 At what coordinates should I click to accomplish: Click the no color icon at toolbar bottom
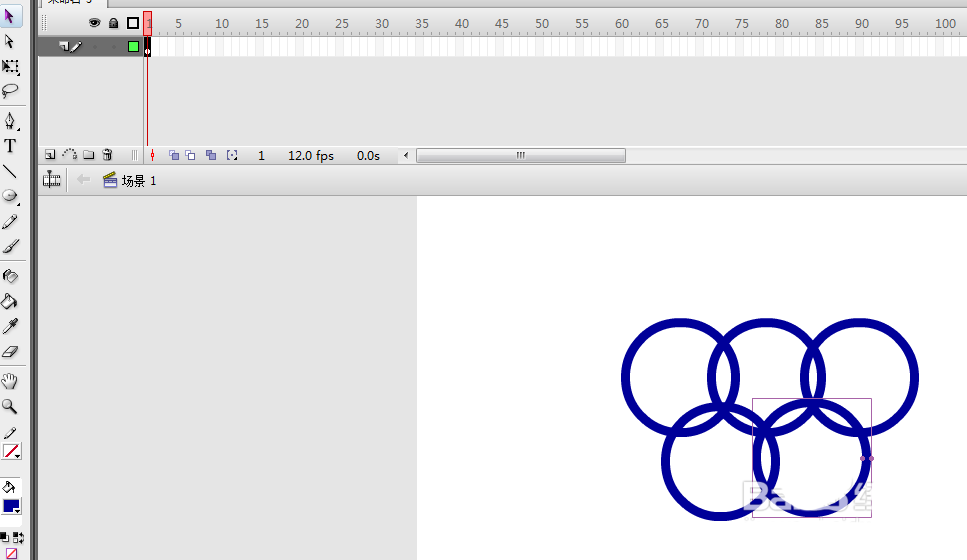(x=11, y=553)
